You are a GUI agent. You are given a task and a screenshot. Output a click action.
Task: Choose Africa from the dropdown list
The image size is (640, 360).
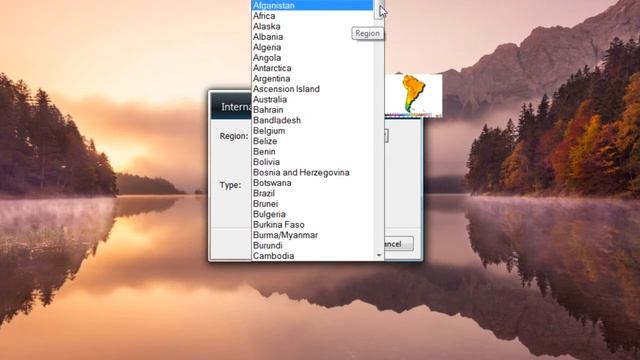312,16
